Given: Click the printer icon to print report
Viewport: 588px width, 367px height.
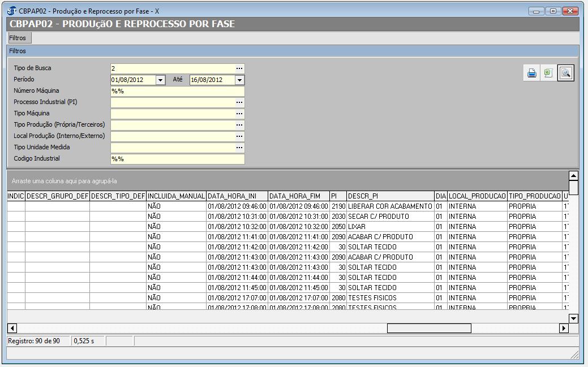Looking at the screenshot, I should point(531,74).
